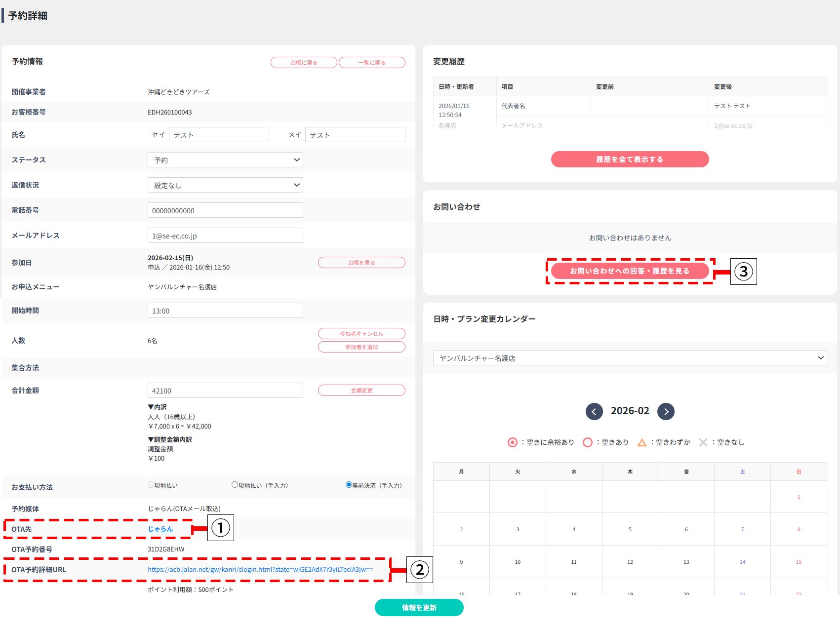Click the 電話番号 input field
The height and width of the screenshot is (628, 840).
(x=225, y=210)
